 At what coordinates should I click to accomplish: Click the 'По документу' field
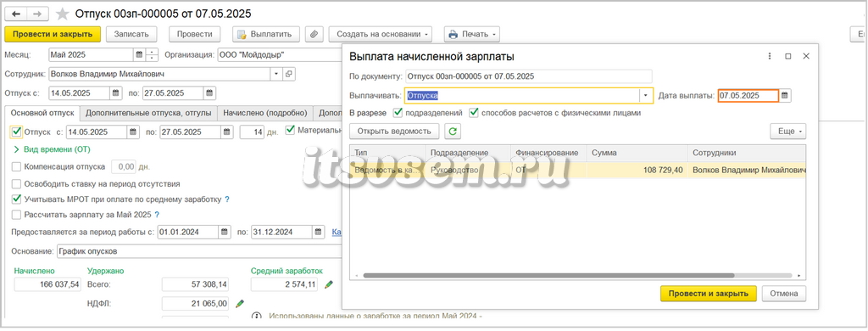(529, 76)
